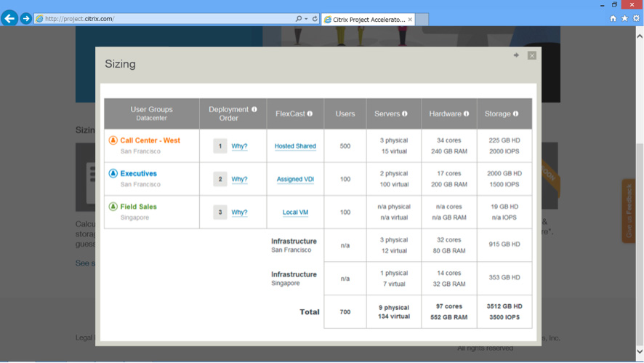Open a new blank browser tab
644x363 pixels.
click(422, 20)
